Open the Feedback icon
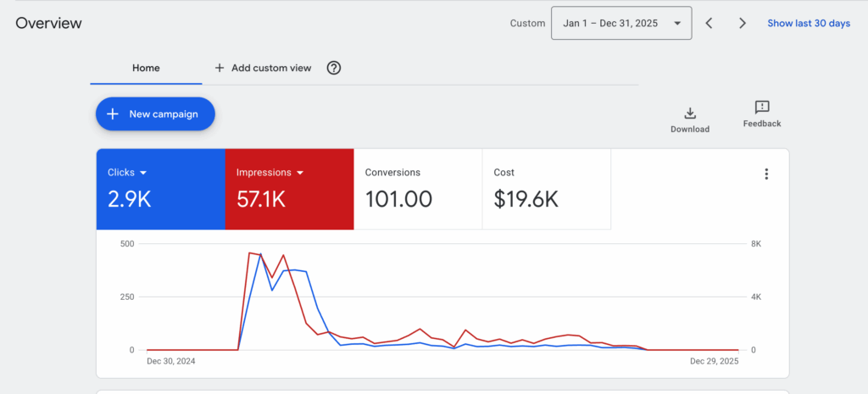This screenshot has width=868, height=394. click(x=761, y=108)
